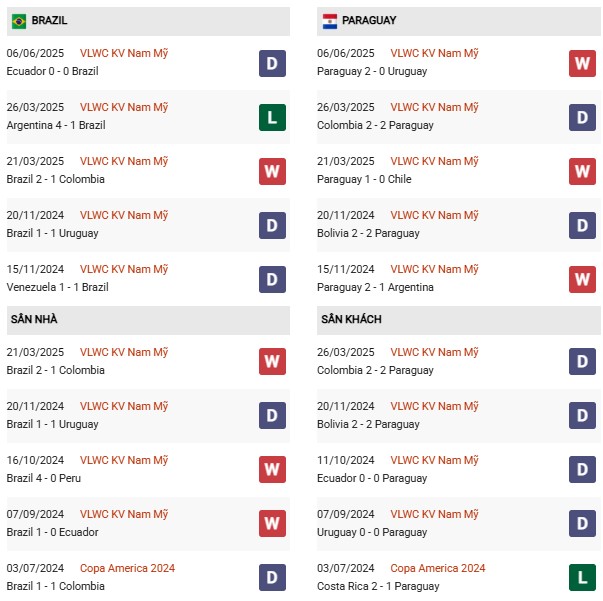
Task: Click the D badge for Ecuador 0 - 0 Brazil
Action: click(x=272, y=63)
